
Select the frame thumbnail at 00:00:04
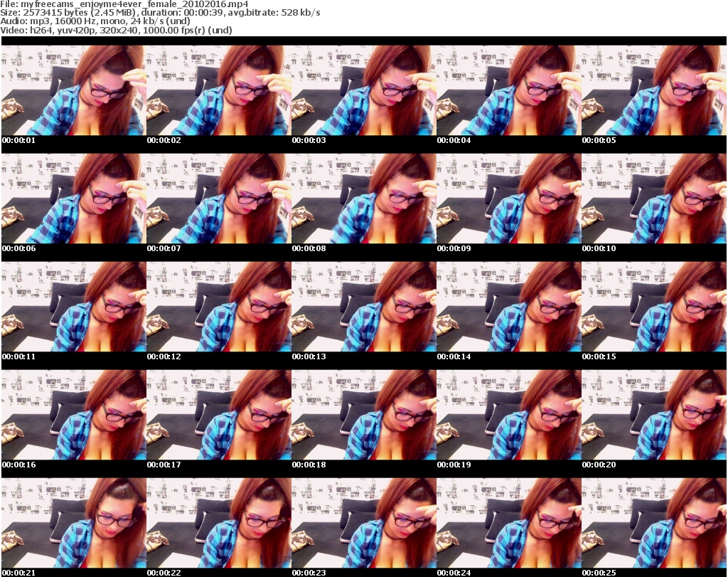(x=509, y=90)
